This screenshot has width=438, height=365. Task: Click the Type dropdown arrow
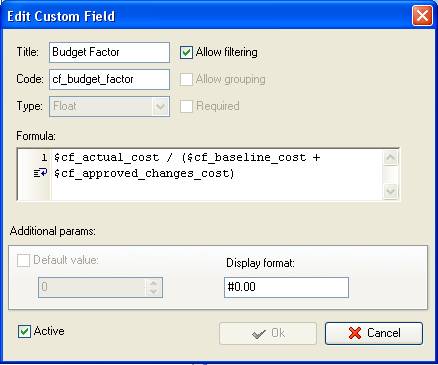pos(161,107)
